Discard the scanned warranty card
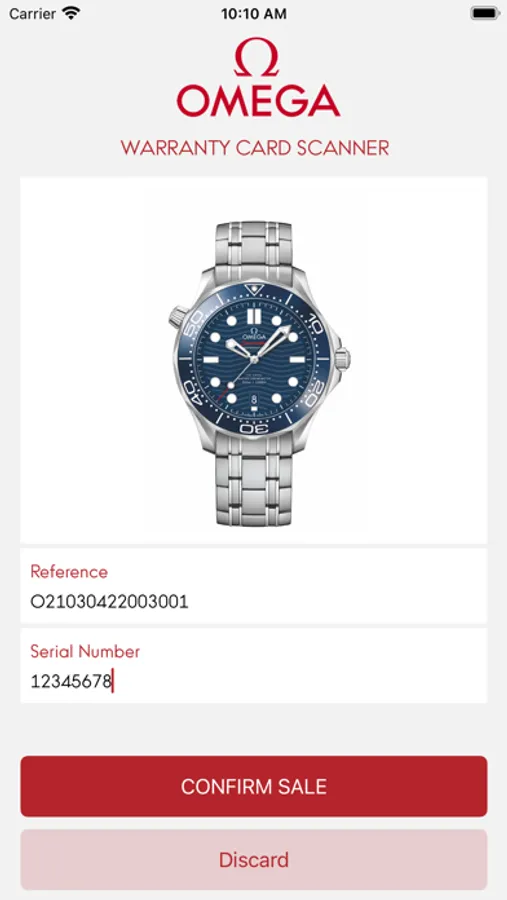The width and height of the screenshot is (507, 900). [254, 859]
